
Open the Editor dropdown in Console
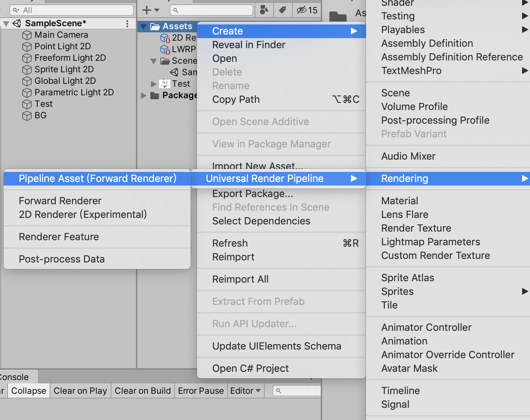tap(246, 391)
